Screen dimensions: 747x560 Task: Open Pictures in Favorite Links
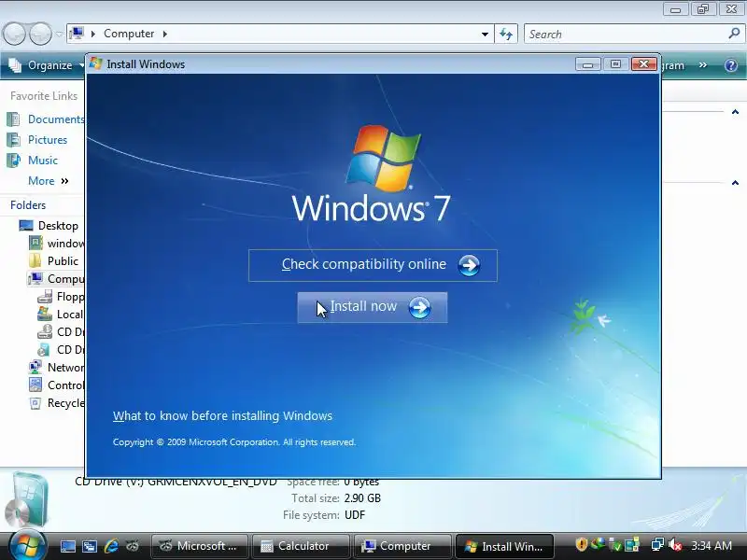pyautogui.click(x=48, y=139)
